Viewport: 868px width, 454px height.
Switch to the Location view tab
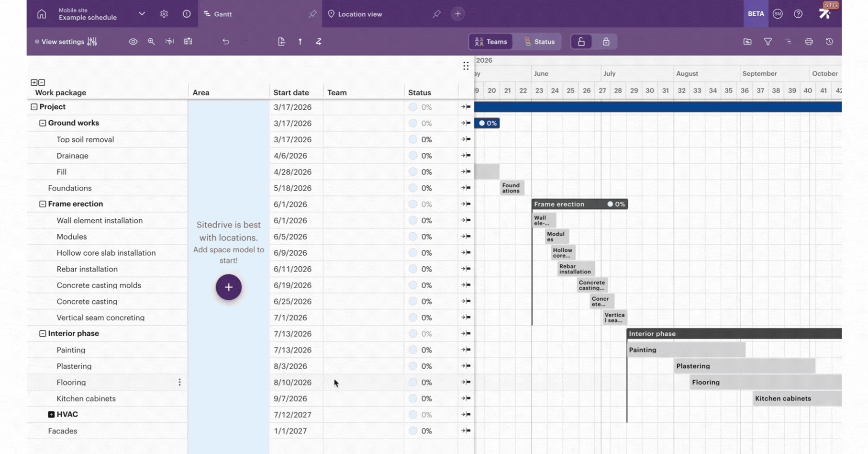(360, 14)
